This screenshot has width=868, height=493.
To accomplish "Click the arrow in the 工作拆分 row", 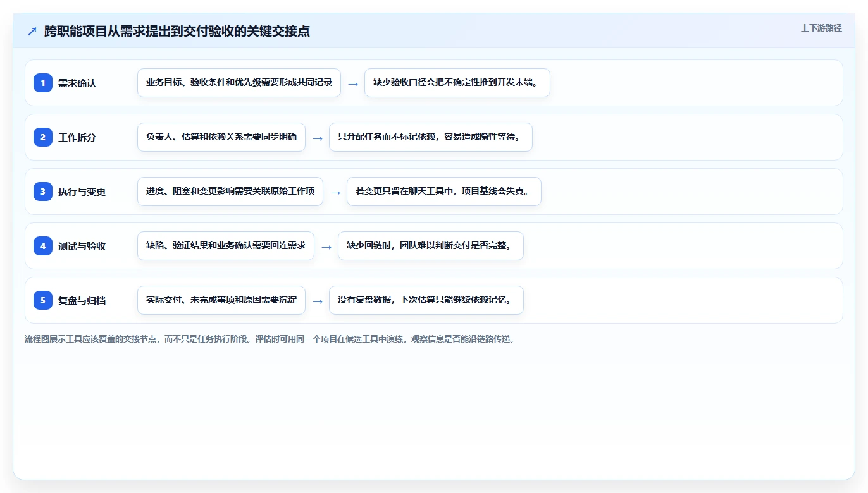I will 318,138.
